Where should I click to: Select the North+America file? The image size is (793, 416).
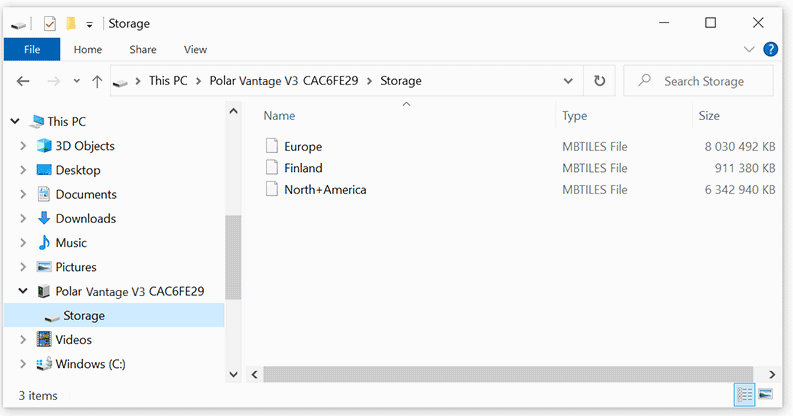(324, 189)
